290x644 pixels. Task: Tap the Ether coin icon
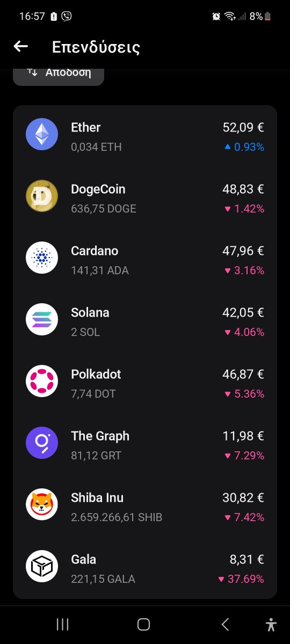point(42,134)
